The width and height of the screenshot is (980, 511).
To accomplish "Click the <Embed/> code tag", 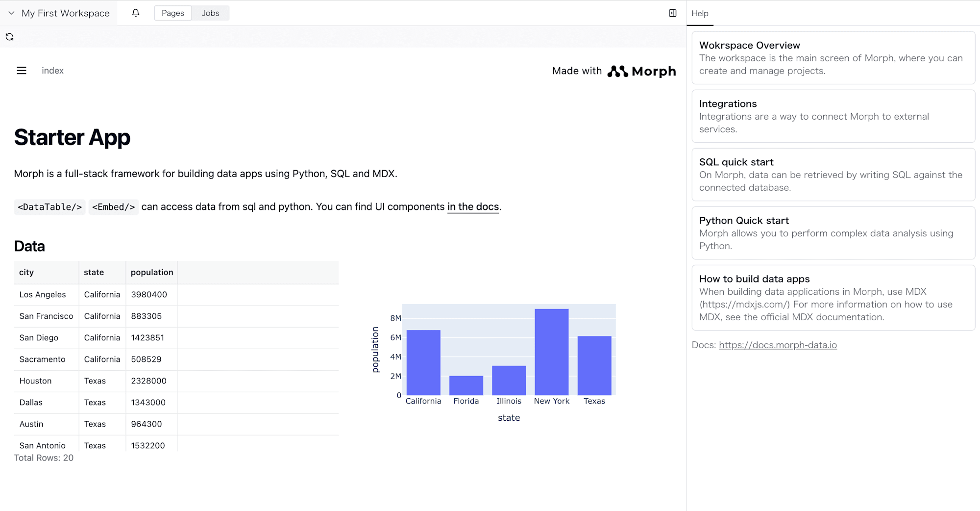I will pos(113,207).
